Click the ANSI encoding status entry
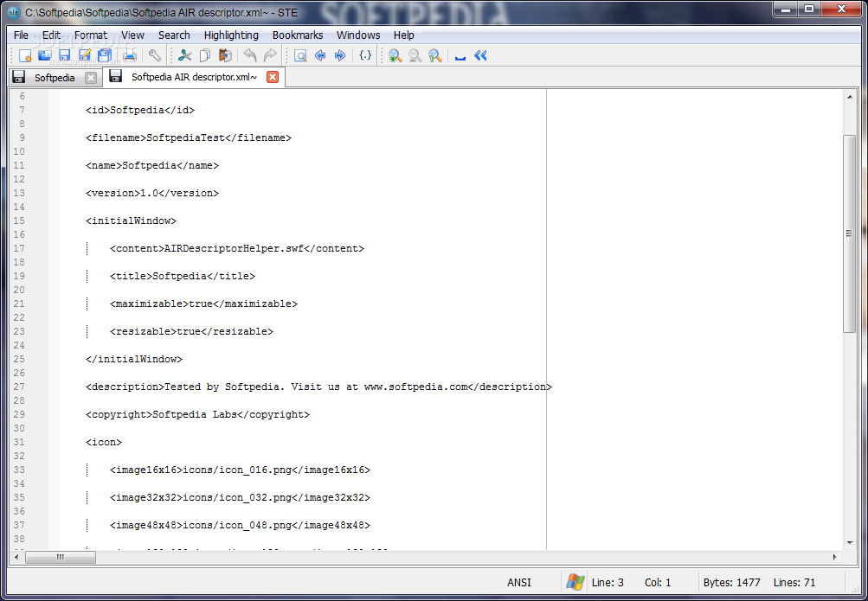Screen dimensions: 868x601 [518, 582]
